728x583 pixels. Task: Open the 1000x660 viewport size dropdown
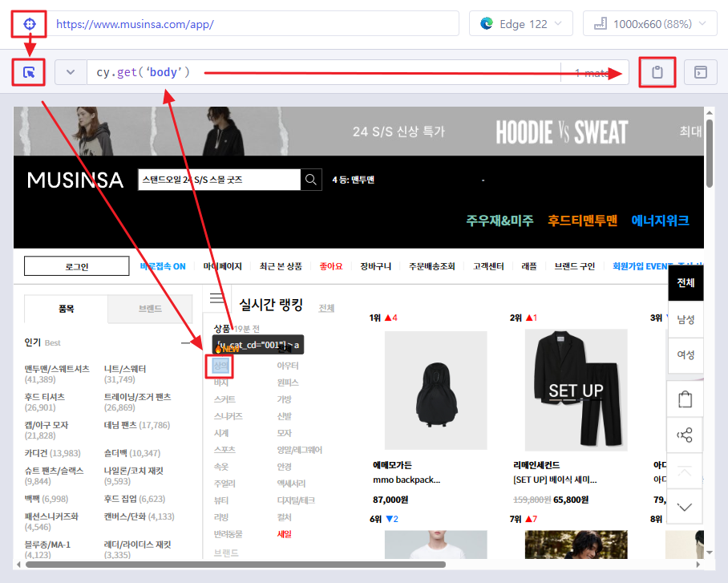tap(650, 24)
